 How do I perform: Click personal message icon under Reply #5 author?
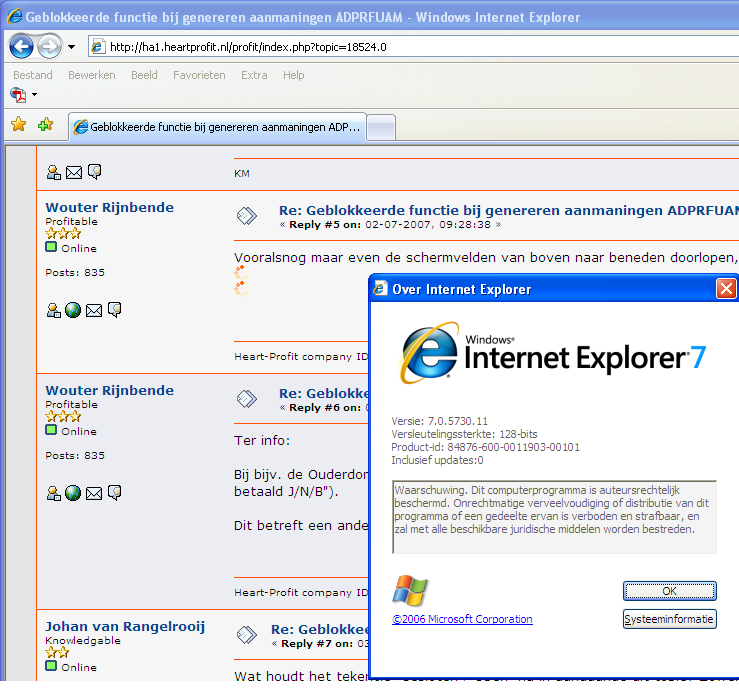pos(115,309)
